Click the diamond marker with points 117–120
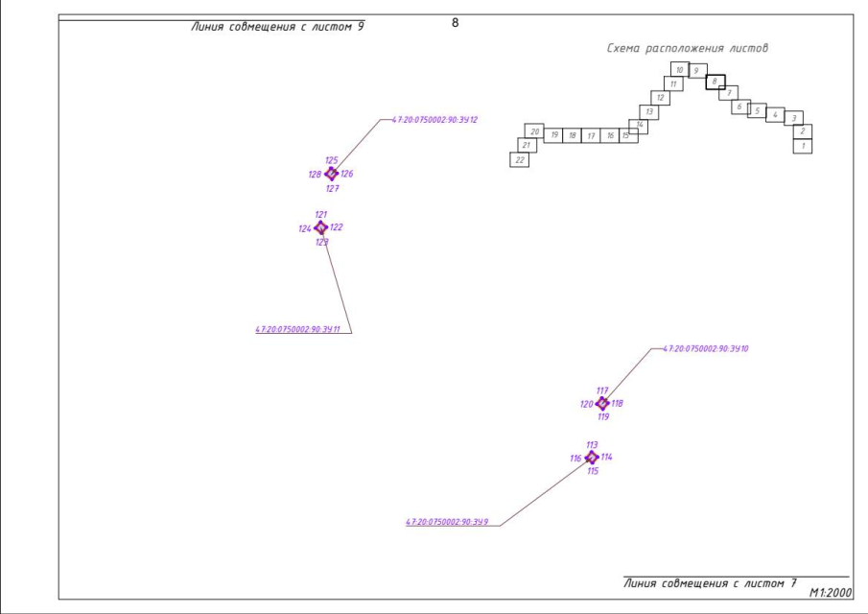Screen dimensions: 868x614 (602, 404)
